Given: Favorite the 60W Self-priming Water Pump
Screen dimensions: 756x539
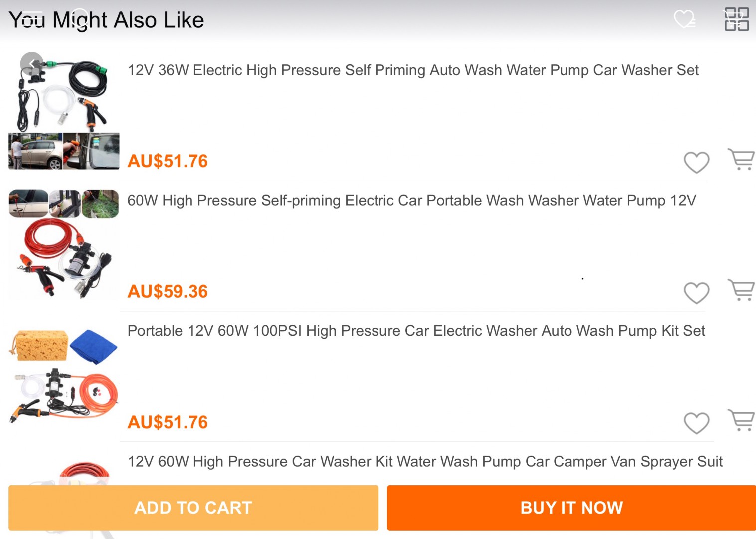Looking at the screenshot, I should click(x=696, y=293).
